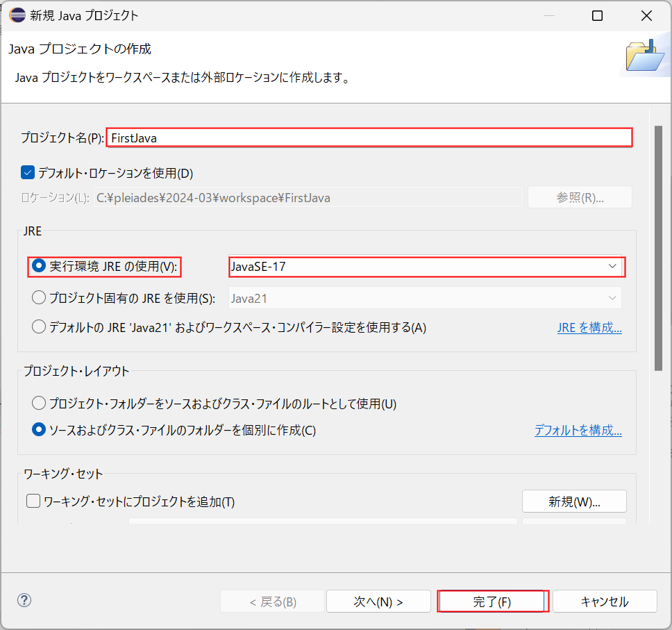The image size is (672, 630).
Task: Click the 参照(R)... browse button
Action: (580, 197)
